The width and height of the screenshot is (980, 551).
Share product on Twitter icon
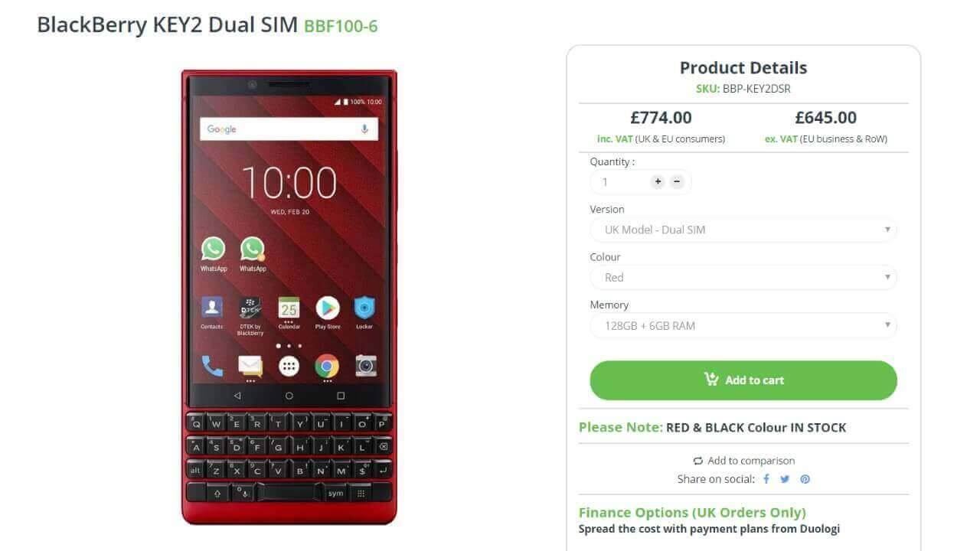pos(785,479)
